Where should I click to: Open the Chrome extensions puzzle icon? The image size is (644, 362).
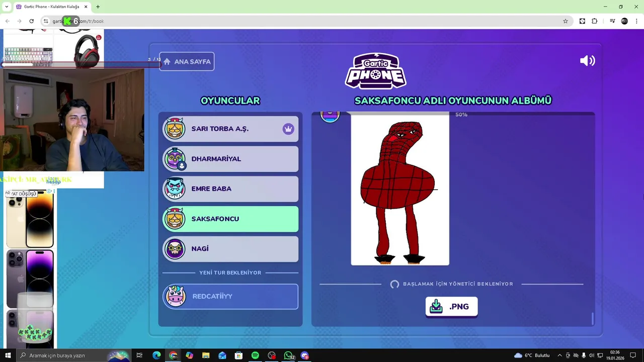coord(595,21)
